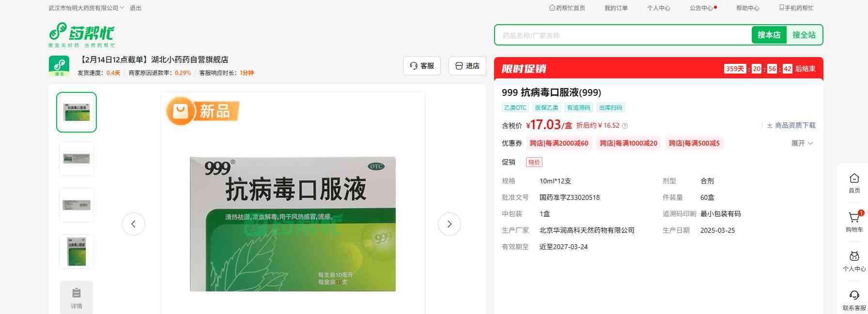Open the shopping cart in the sidebar
This screenshot has height=314, width=868.
(854, 219)
